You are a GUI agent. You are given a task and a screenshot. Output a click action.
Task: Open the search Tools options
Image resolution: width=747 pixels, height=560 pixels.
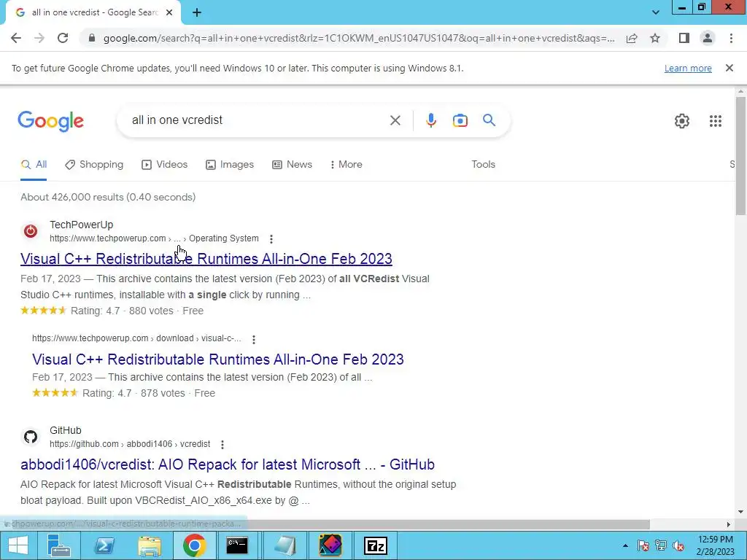point(483,164)
